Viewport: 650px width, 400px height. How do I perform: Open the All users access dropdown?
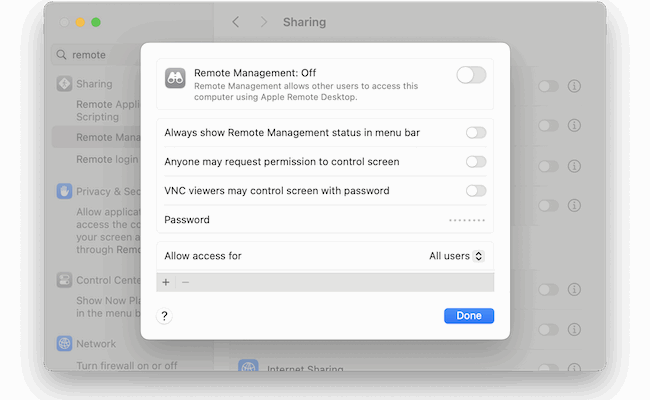tap(456, 256)
